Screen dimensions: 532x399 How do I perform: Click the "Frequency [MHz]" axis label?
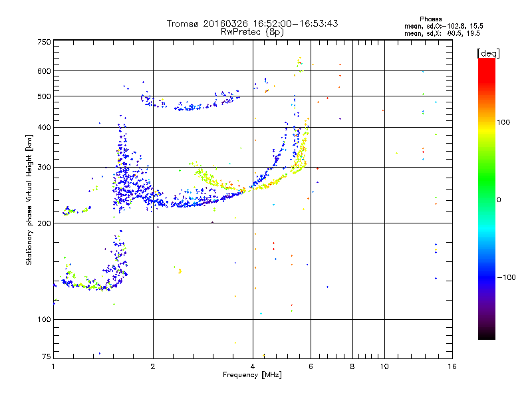(x=252, y=375)
